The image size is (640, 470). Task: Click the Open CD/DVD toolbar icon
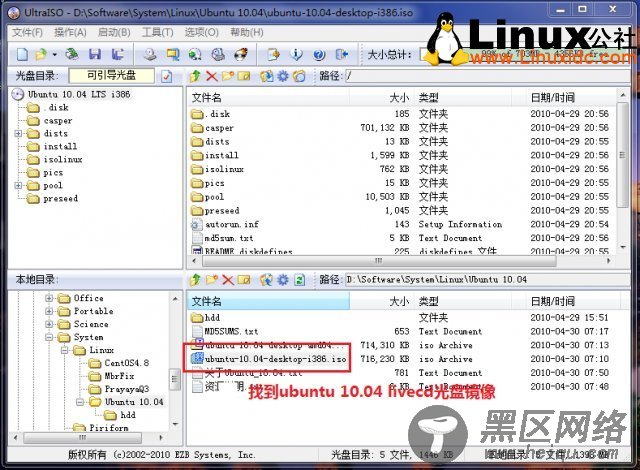pyautogui.click(x=72, y=54)
